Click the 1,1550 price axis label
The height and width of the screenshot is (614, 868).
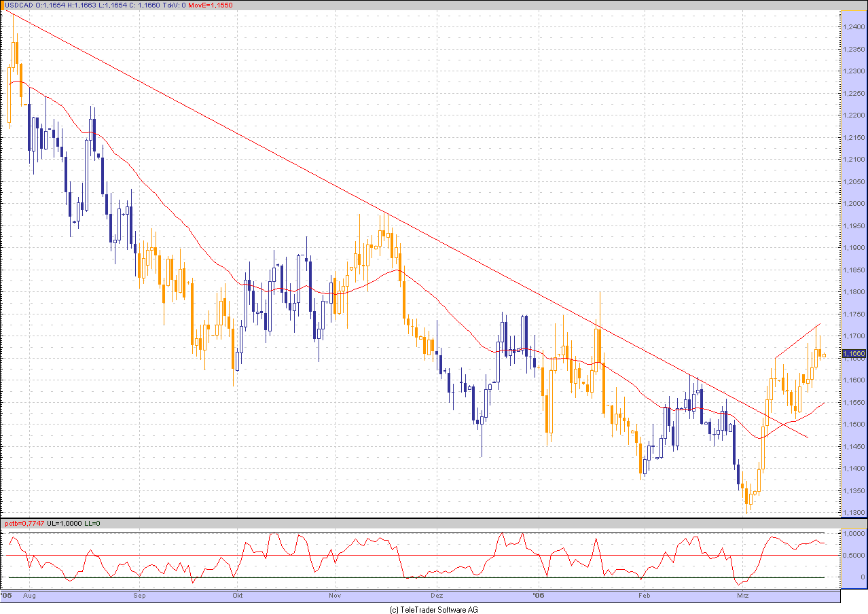854,403
